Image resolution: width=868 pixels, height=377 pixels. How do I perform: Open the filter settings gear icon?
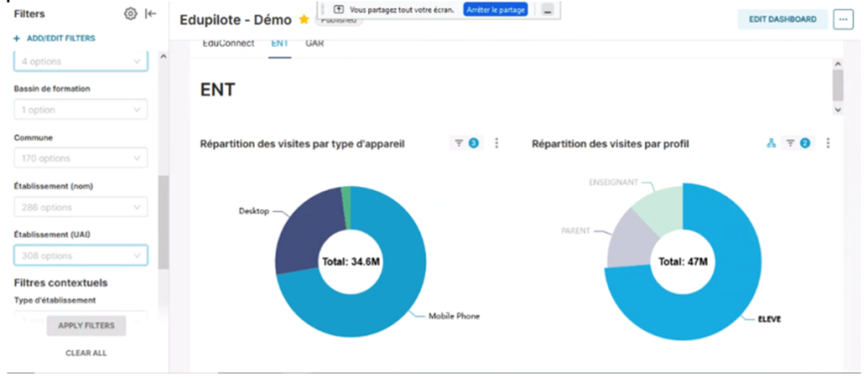click(130, 14)
